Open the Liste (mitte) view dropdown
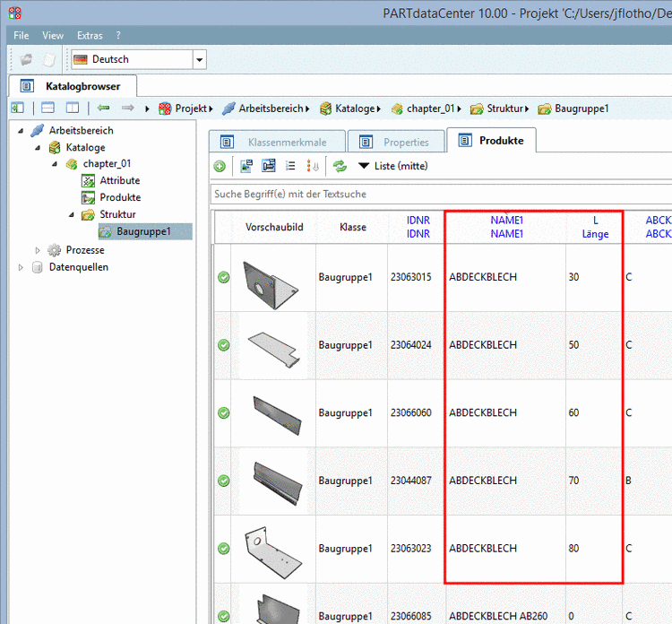 393,166
